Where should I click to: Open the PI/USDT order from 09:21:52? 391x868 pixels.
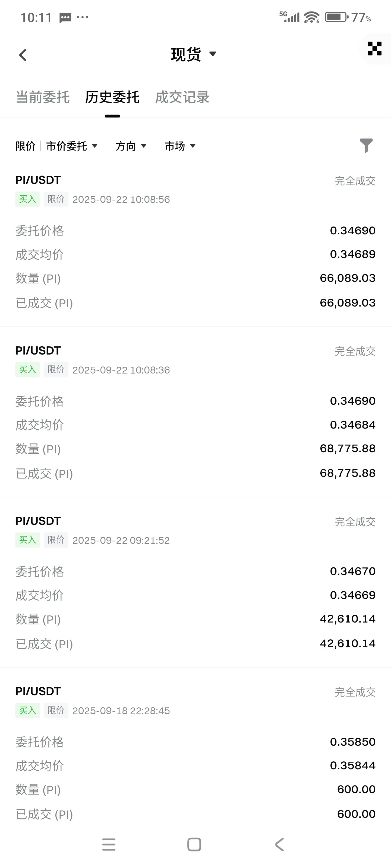pos(195,582)
